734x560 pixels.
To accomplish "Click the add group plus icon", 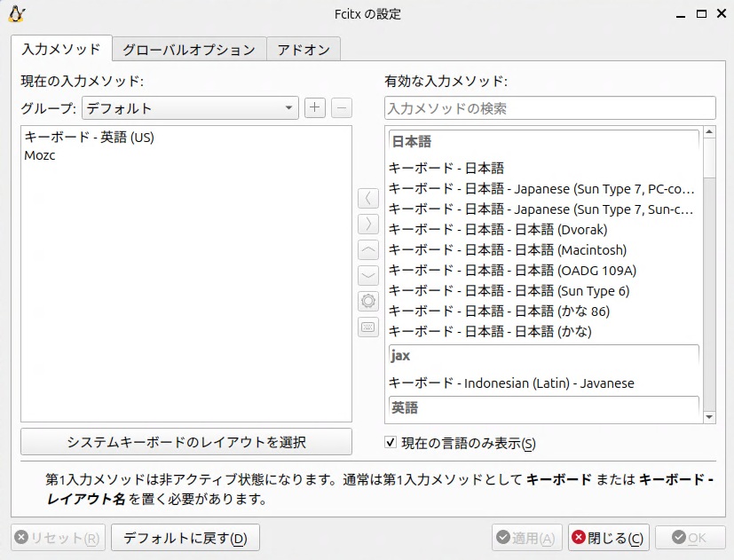I will coord(315,108).
